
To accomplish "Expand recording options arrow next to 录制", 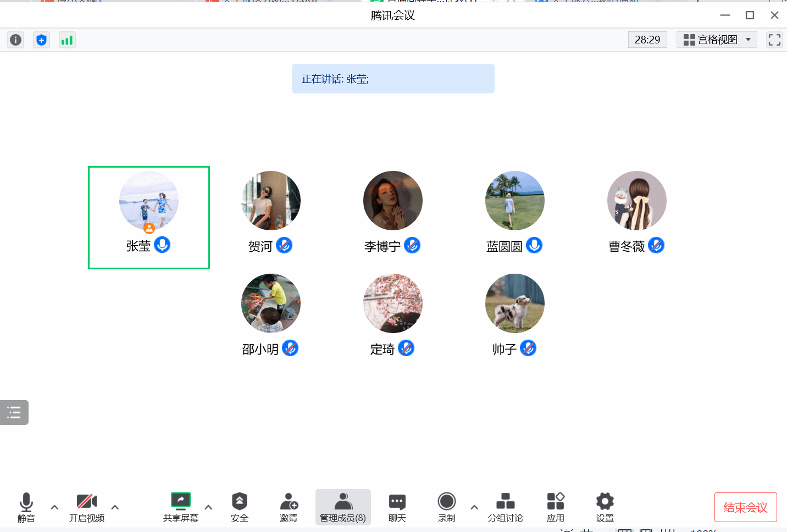I will [x=474, y=507].
